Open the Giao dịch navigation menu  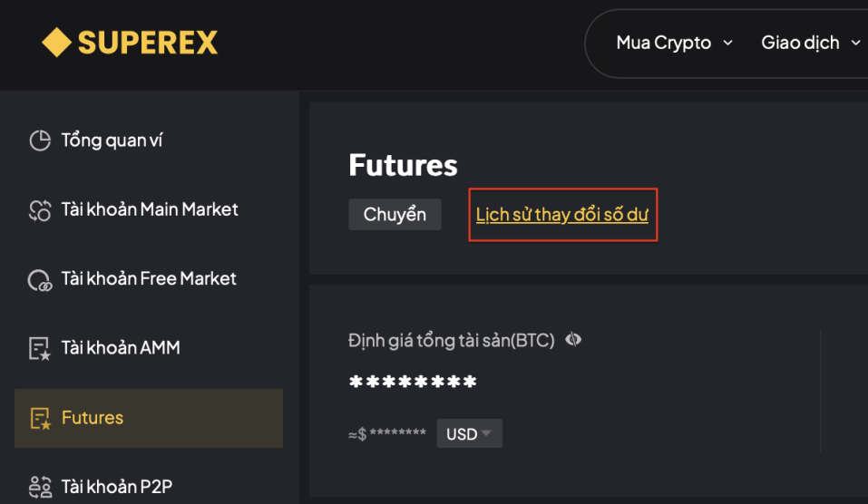pyautogui.click(x=811, y=43)
